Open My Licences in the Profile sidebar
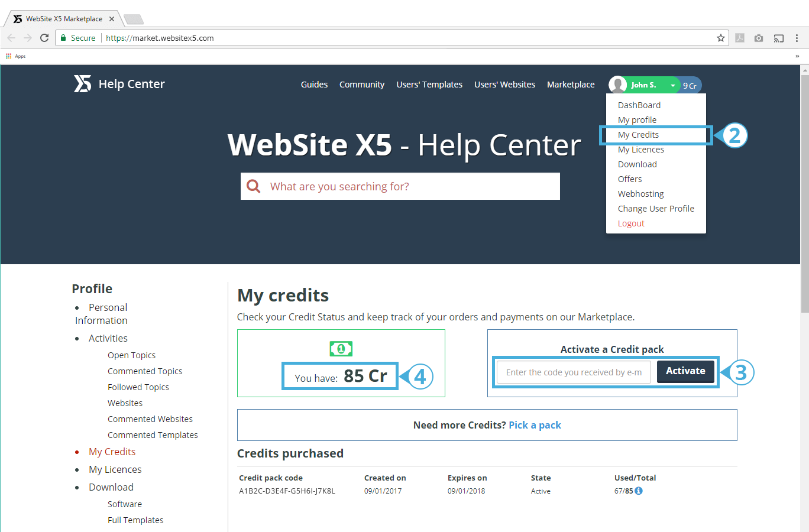This screenshot has width=809, height=532. 115,469
